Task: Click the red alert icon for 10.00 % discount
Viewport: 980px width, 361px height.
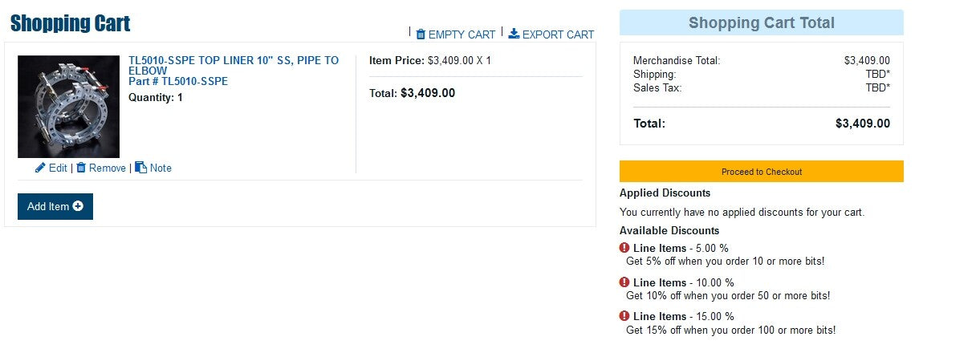Action: click(x=624, y=282)
